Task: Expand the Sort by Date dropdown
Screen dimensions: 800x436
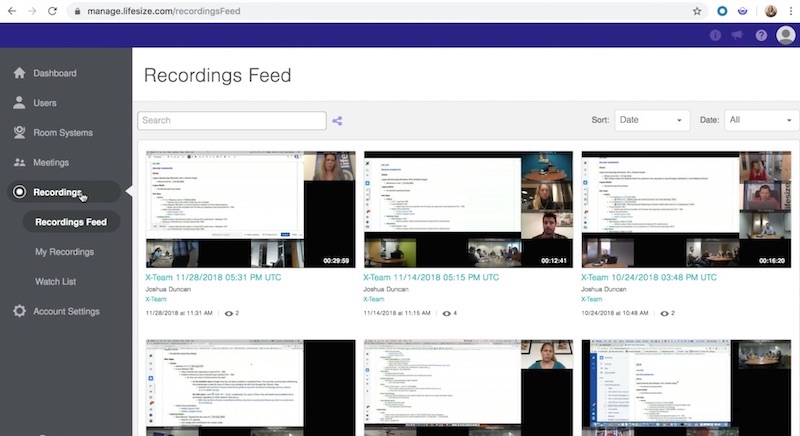Action: 652,120
